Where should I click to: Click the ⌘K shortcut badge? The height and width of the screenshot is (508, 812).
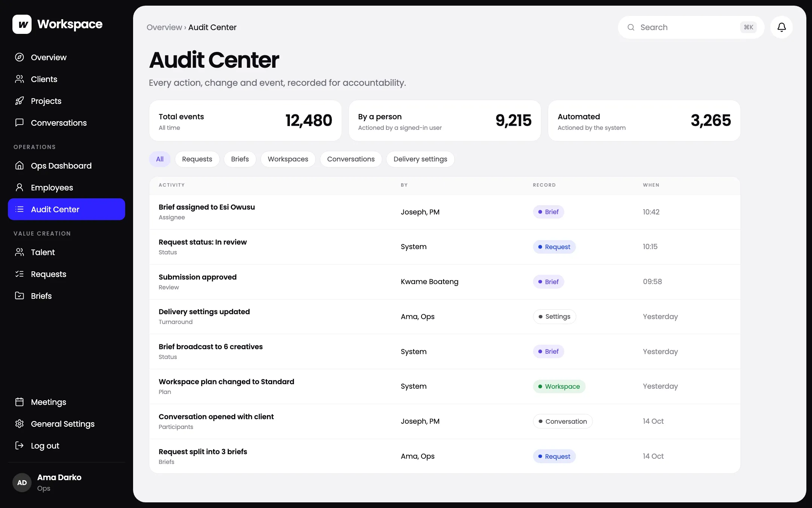pyautogui.click(x=748, y=27)
